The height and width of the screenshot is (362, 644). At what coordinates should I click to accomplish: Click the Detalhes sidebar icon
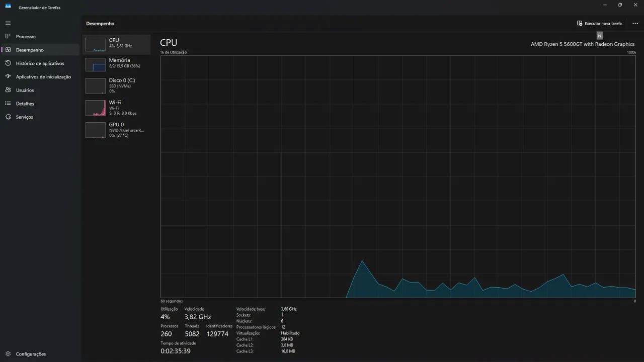tap(8, 104)
